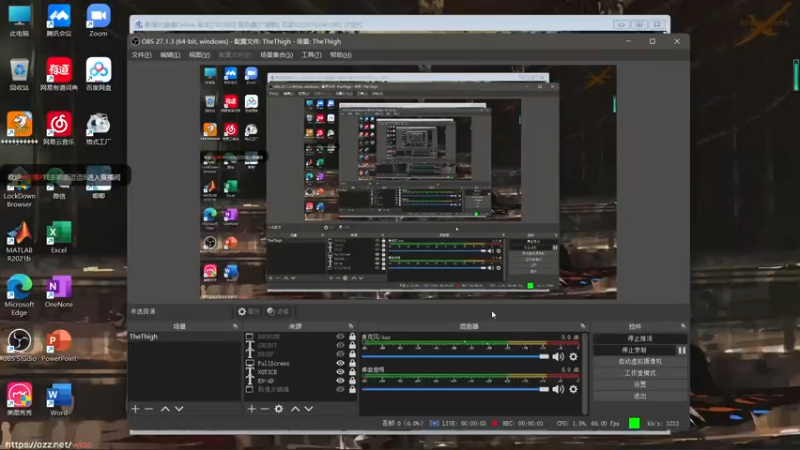Show the 新倩女幽魂 source via eye icon
The image size is (800, 450).
(x=340, y=389)
